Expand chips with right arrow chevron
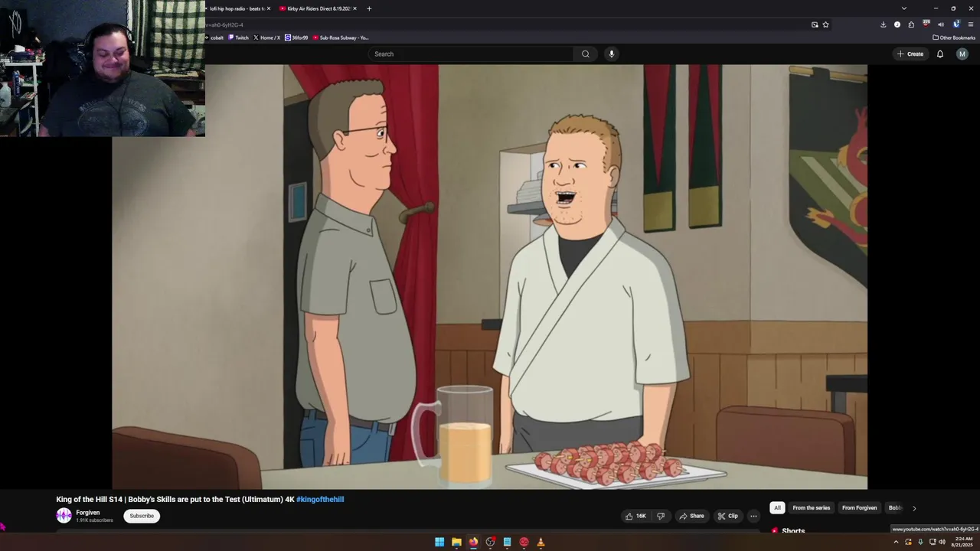The width and height of the screenshot is (980, 551). pos(913,508)
